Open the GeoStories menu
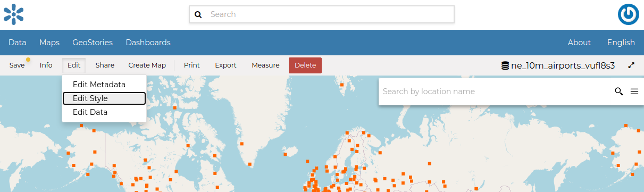 93,43
